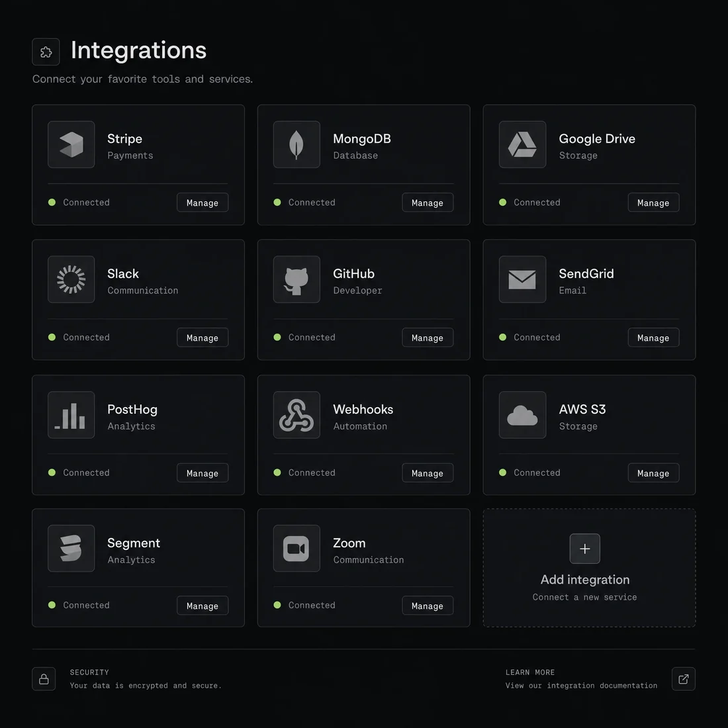728x728 pixels.
Task: Click the Integrations page heading
Action: [138, 50]
